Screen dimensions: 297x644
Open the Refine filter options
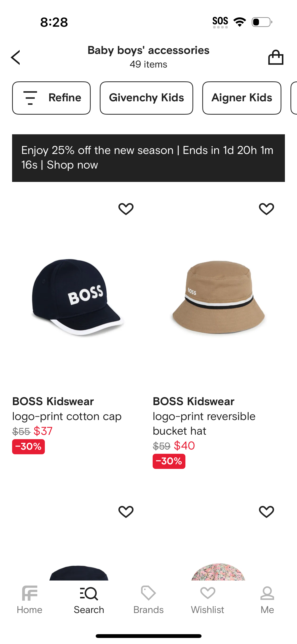pyautogui.click(x=51, y=98)
